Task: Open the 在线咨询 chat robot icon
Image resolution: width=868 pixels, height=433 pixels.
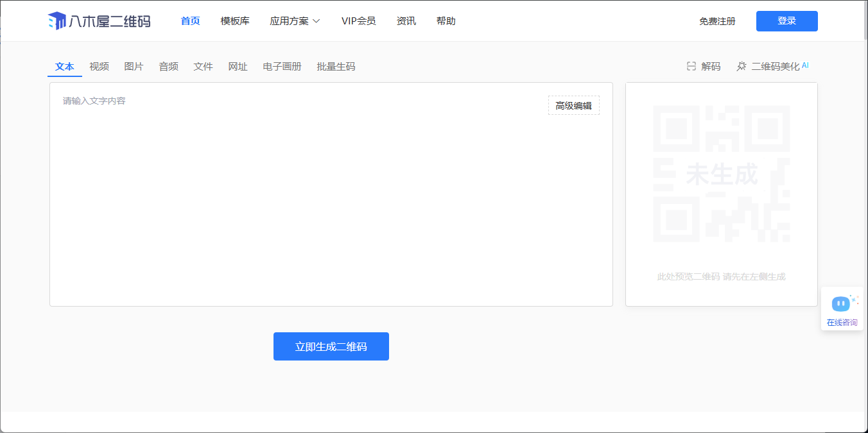Action: click(x=841, y=303)
